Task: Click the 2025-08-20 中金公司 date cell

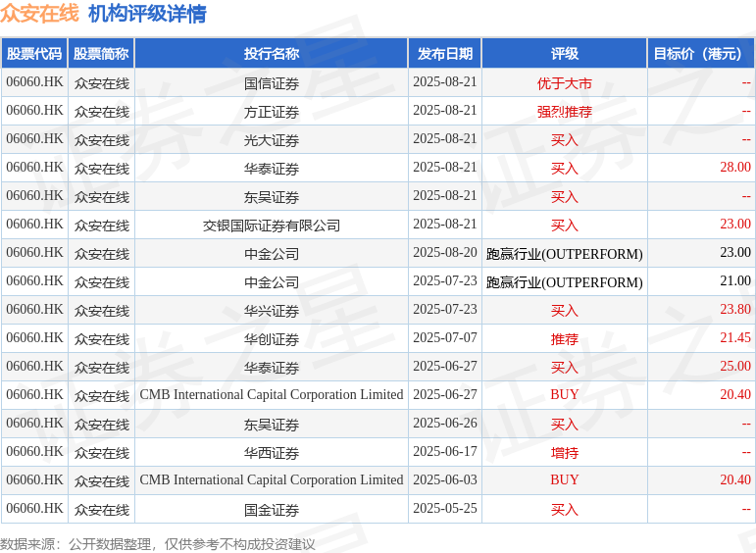Action: click(x=445, y=253)
